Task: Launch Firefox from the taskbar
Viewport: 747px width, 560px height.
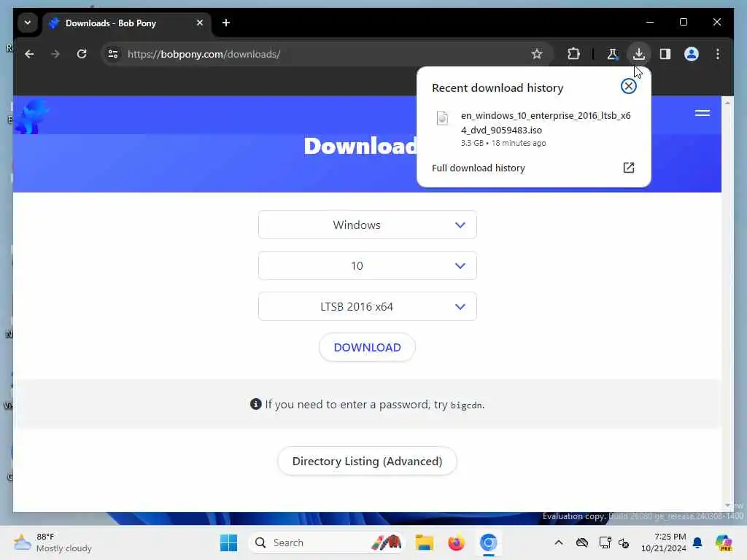Action: [456, 542]
